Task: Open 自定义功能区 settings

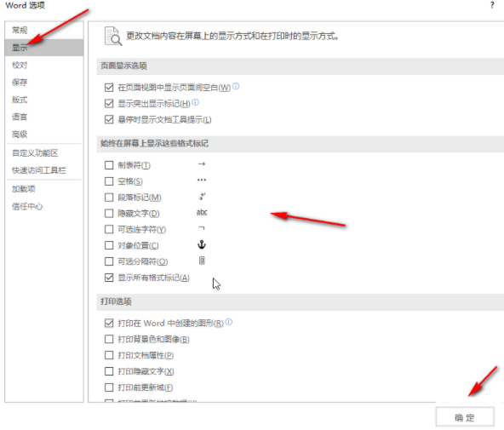Action: pyautogui.click(x=44, y=153)
